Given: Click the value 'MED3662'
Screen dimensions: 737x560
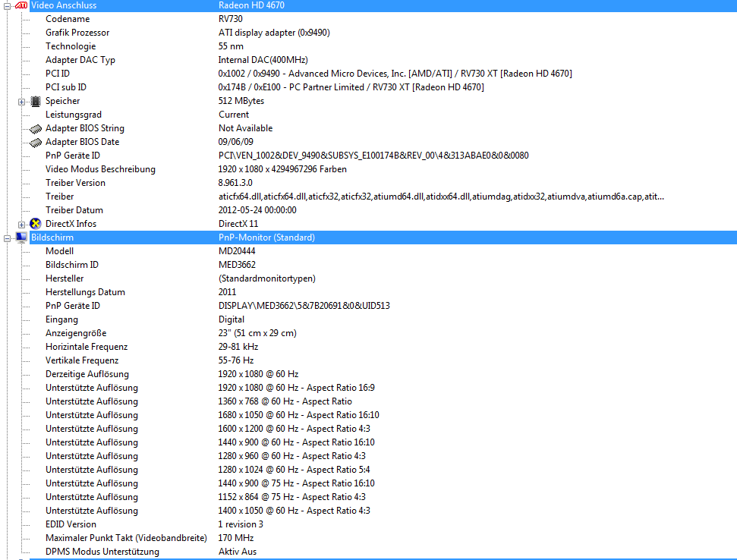Looking at the screenshot, I should coord(238,265).
